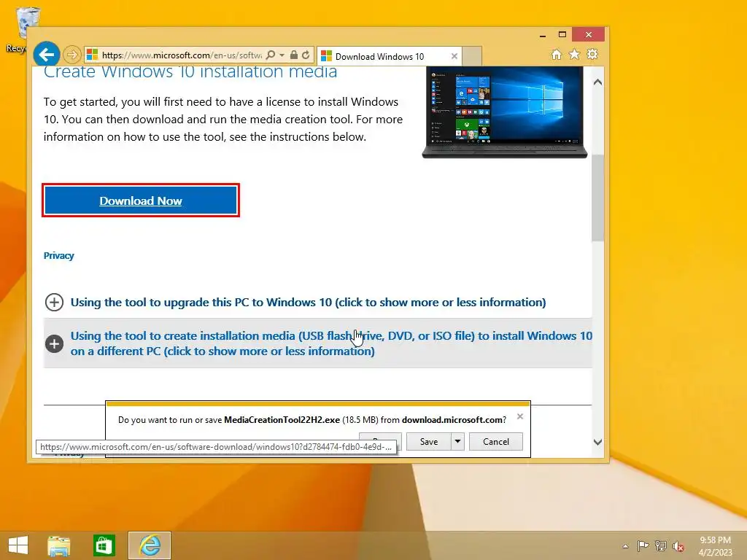Click 'Using the tool to create installation media' heading

click(331, 343)
